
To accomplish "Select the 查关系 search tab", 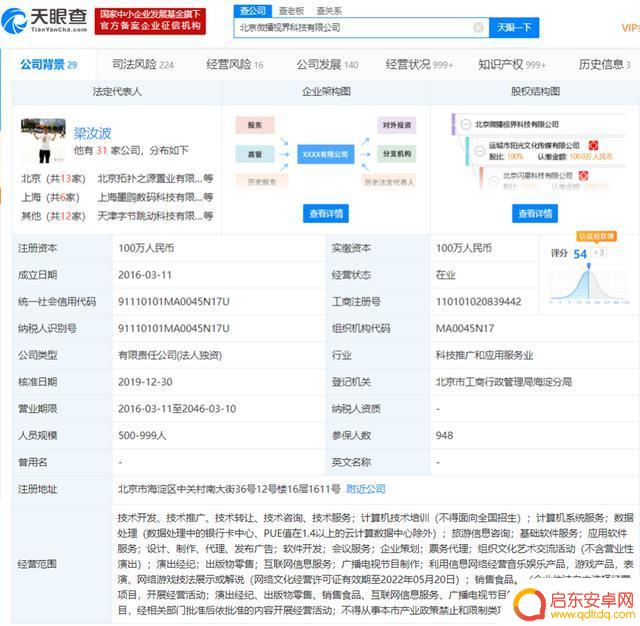I will coord(329,11).
